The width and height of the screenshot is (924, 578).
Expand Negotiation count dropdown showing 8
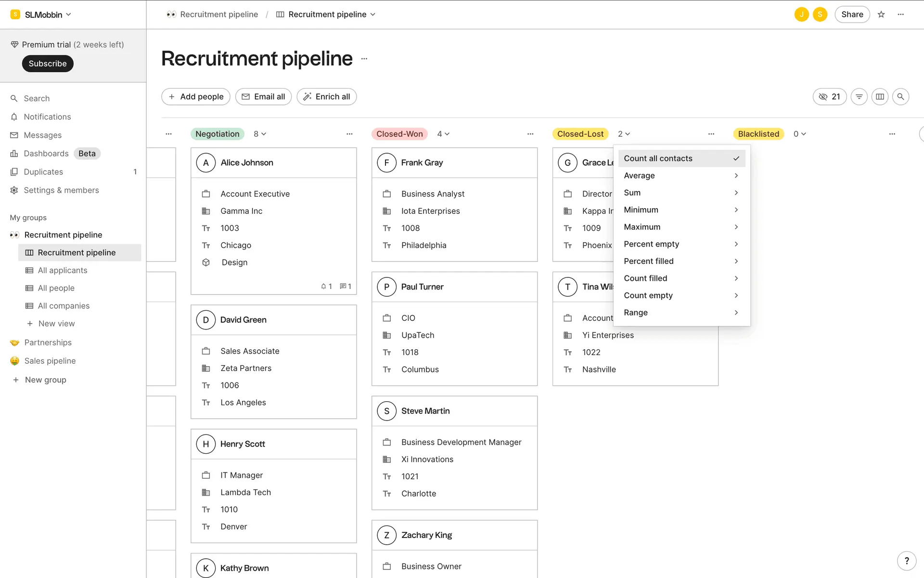pyautogui.click(x=260, y=134)
